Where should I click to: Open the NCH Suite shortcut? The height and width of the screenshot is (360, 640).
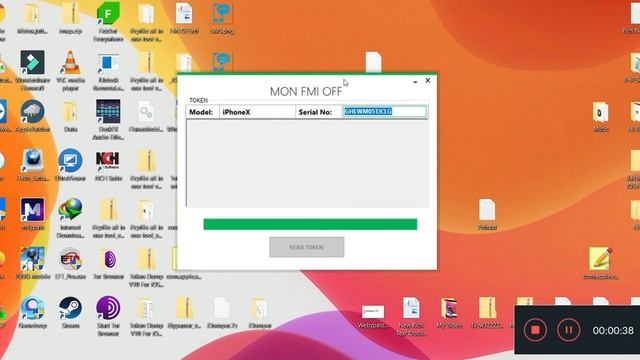pos(108,165)
